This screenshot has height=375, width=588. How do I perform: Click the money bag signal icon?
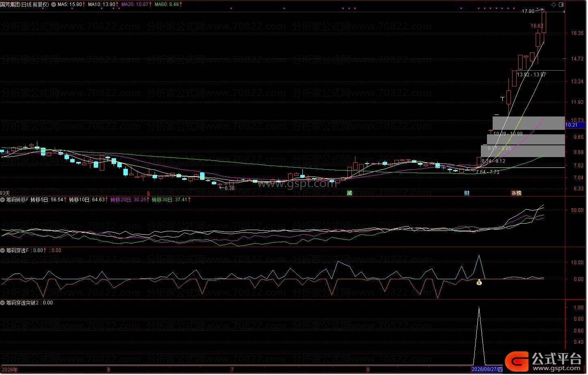click(x=479, y=282)
